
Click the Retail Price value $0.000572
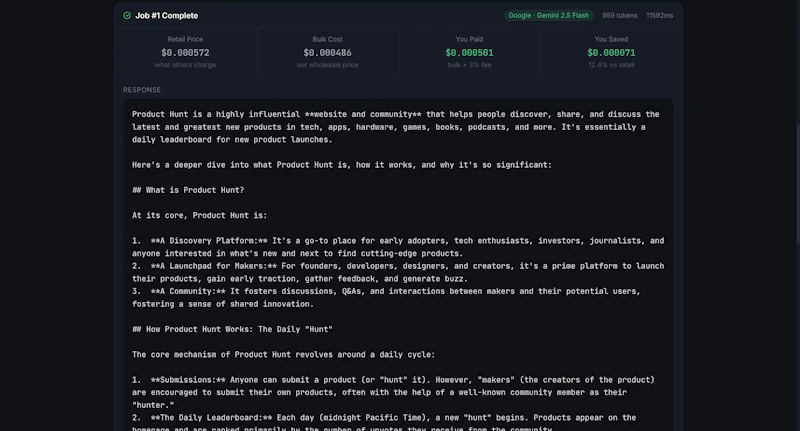point(185,53)
